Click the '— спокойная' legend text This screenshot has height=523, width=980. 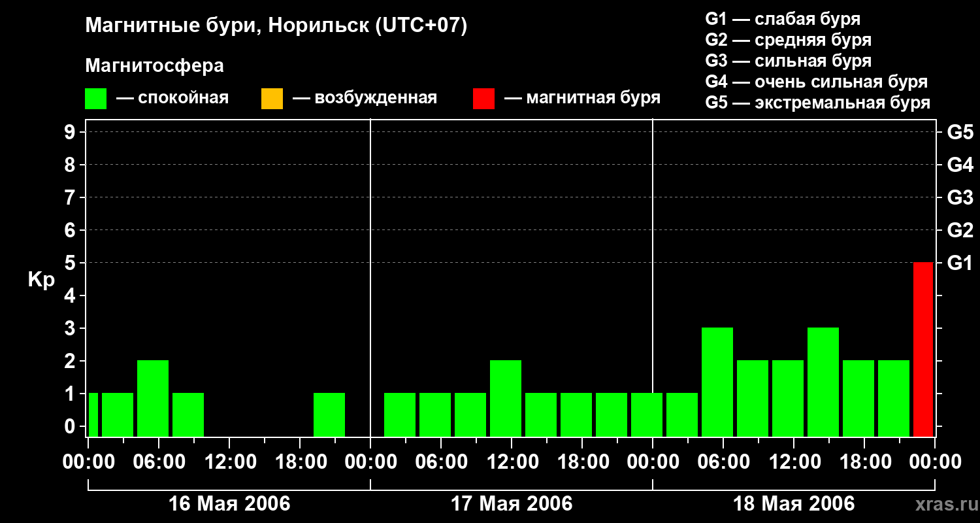click(172, 98)
